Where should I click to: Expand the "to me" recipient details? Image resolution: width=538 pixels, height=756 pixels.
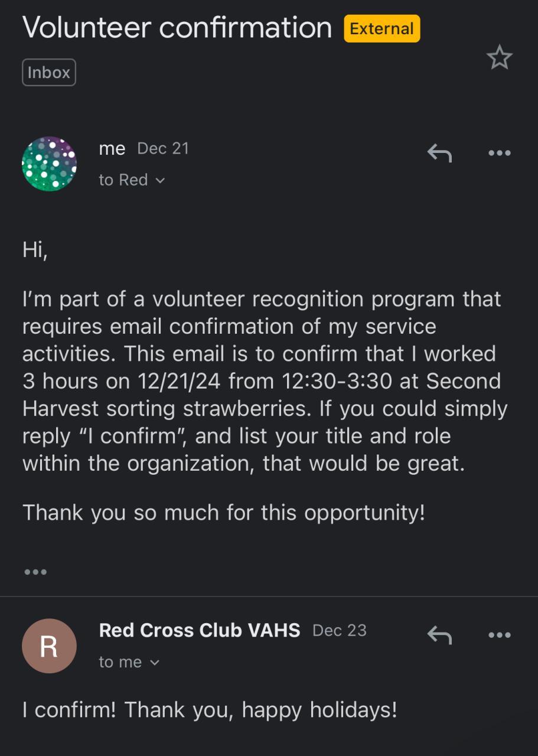coord(129,662)
